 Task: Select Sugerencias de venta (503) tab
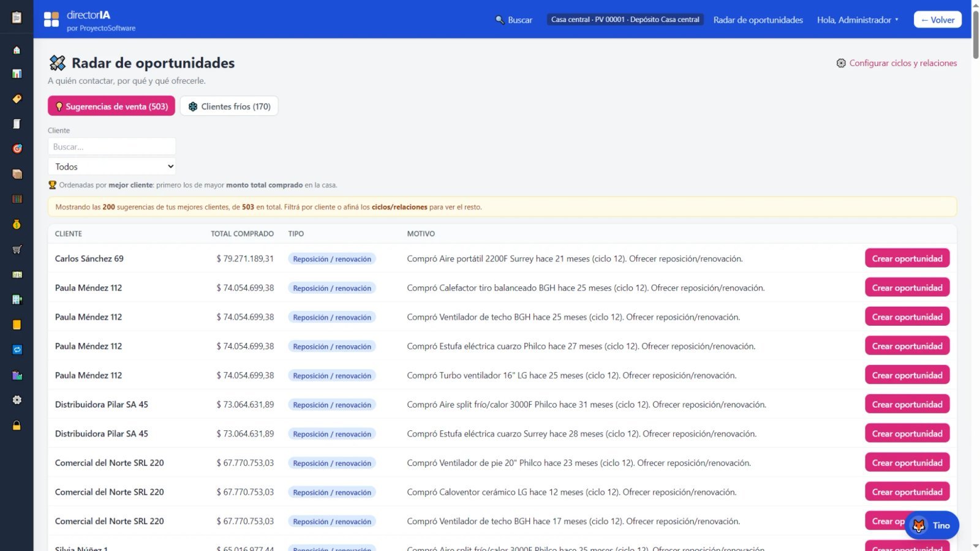[111, 106]
